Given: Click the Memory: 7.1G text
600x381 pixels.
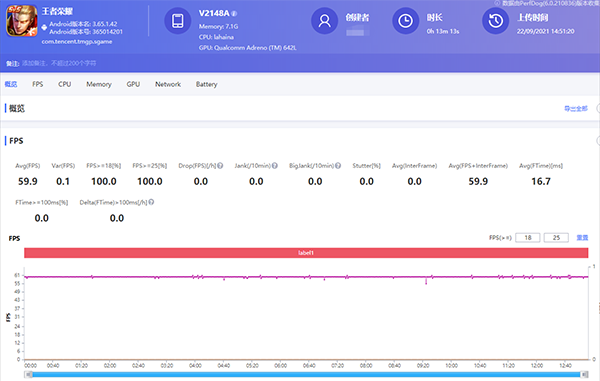Looking at the screenshot, I should click(x=218, y=26).
